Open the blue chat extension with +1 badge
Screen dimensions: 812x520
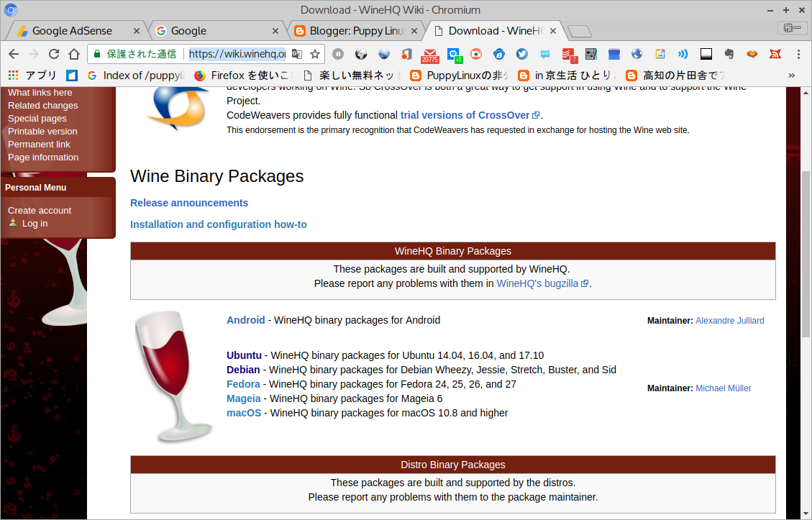tap(454, 55)
